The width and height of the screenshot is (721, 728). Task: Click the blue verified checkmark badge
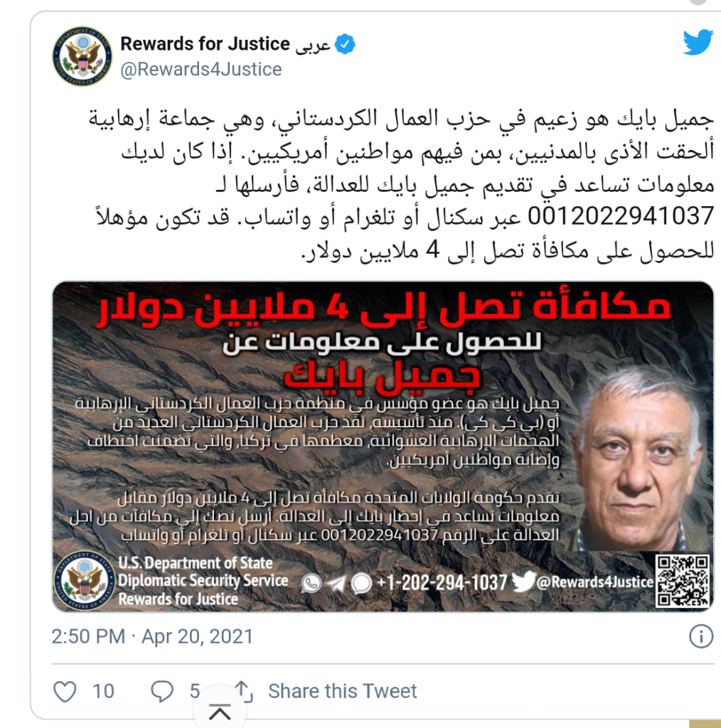[x=344, y=44]
